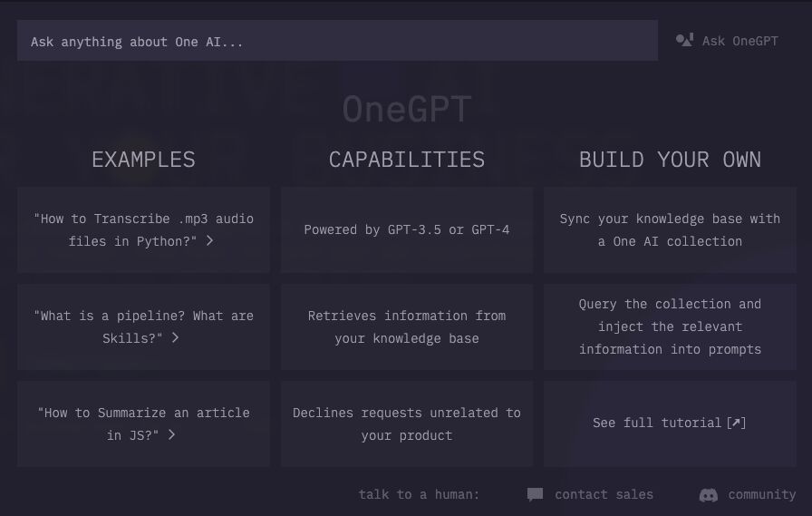Click the Query the collection card
The image size is (812, 516).
(670, 326)
